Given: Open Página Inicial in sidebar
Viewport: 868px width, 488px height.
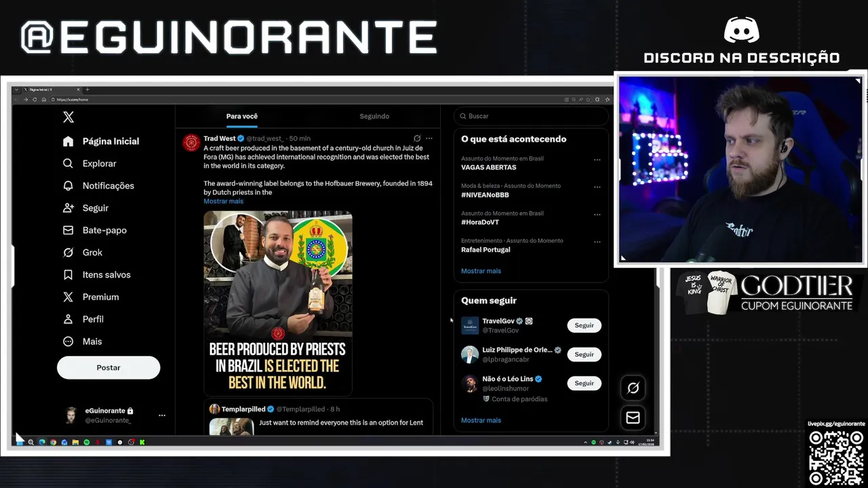Looking at the screenshot, I should 100,141.
